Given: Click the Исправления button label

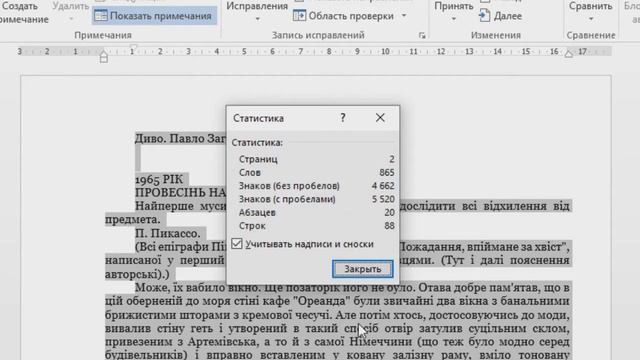Looking at the screenshot, I should pos(257,6).
